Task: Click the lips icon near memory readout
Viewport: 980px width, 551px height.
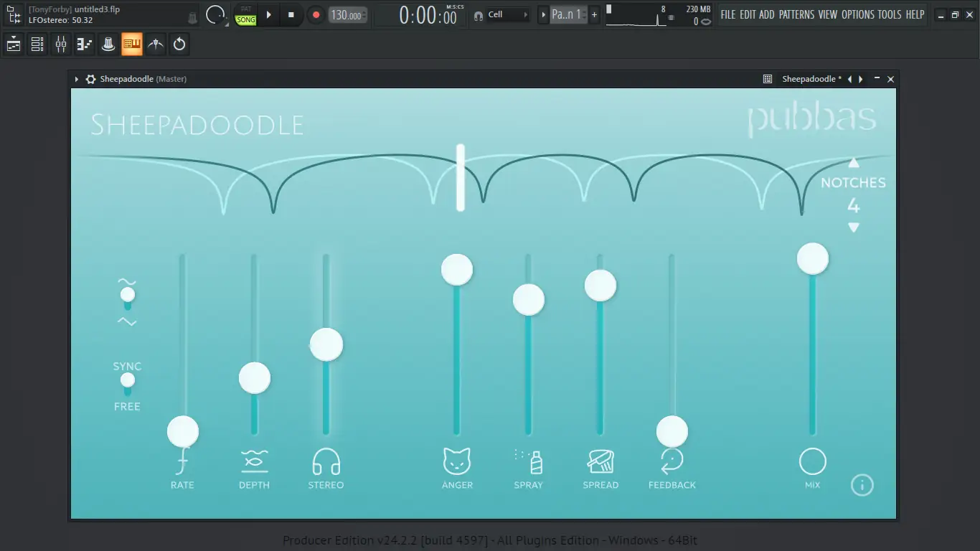Action: click(705, 22)
